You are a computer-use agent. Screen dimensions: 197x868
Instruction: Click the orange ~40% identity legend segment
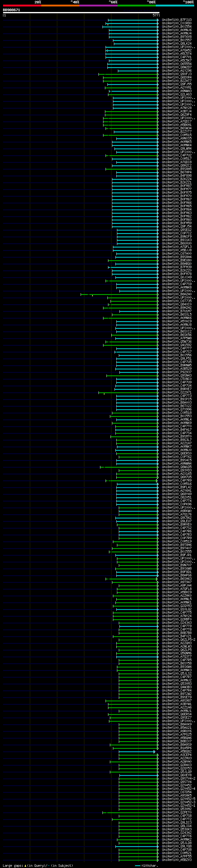[60, 6]
